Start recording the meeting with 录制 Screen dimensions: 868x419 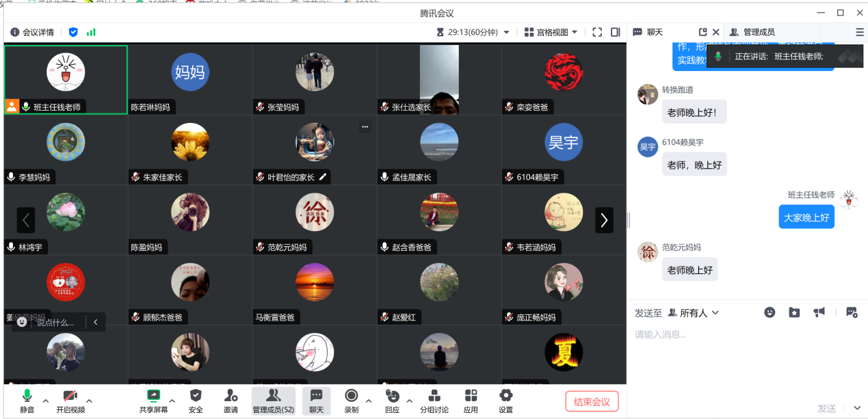351,401
